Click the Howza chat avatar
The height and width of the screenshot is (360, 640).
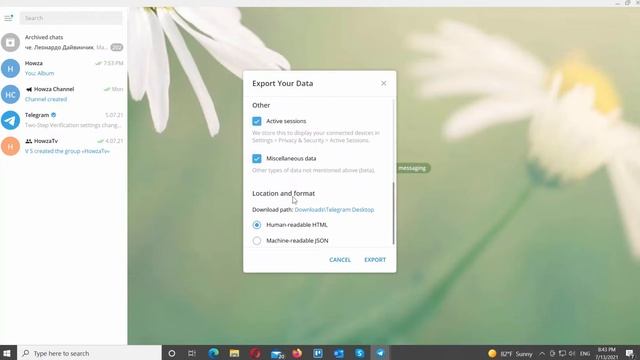point(10,69)
